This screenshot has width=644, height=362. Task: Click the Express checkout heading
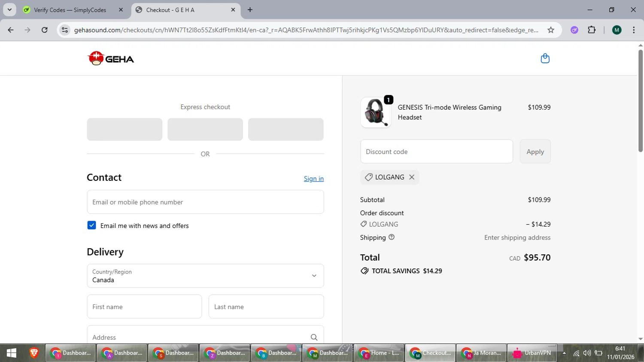tap(205, 107)
